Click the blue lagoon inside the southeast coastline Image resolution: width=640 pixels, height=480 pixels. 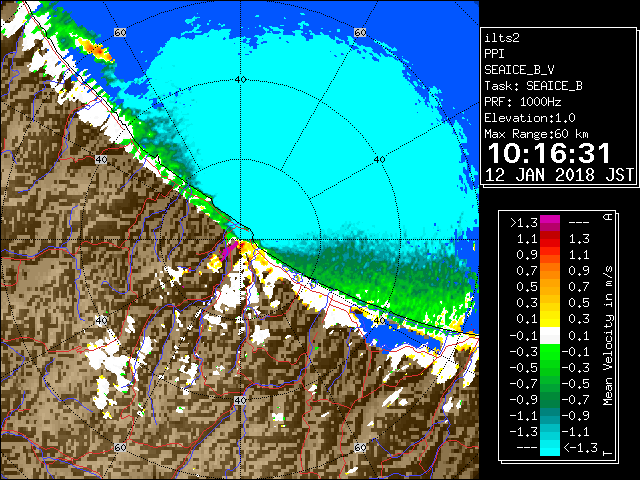pos(394,336)
